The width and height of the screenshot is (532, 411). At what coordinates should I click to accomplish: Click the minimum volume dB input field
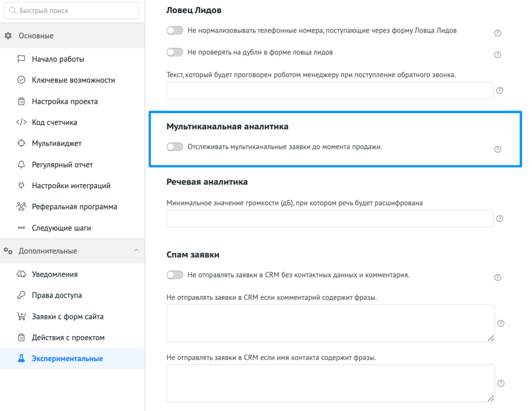329,218
